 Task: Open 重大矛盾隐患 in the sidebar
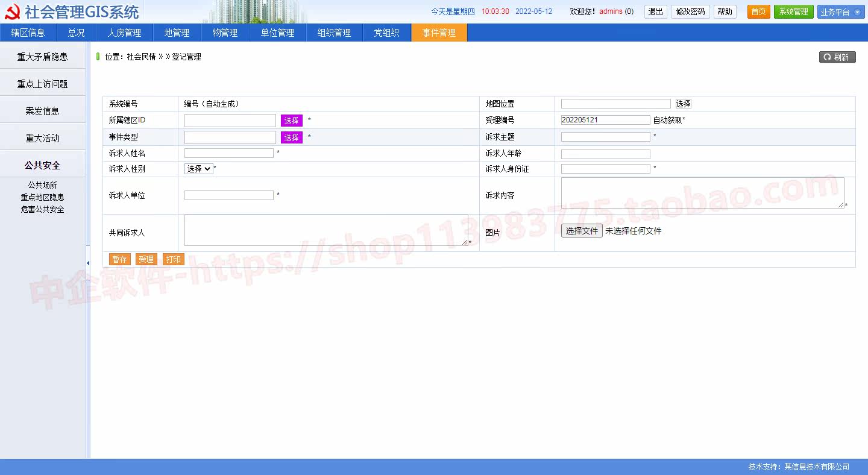(43, 57)
